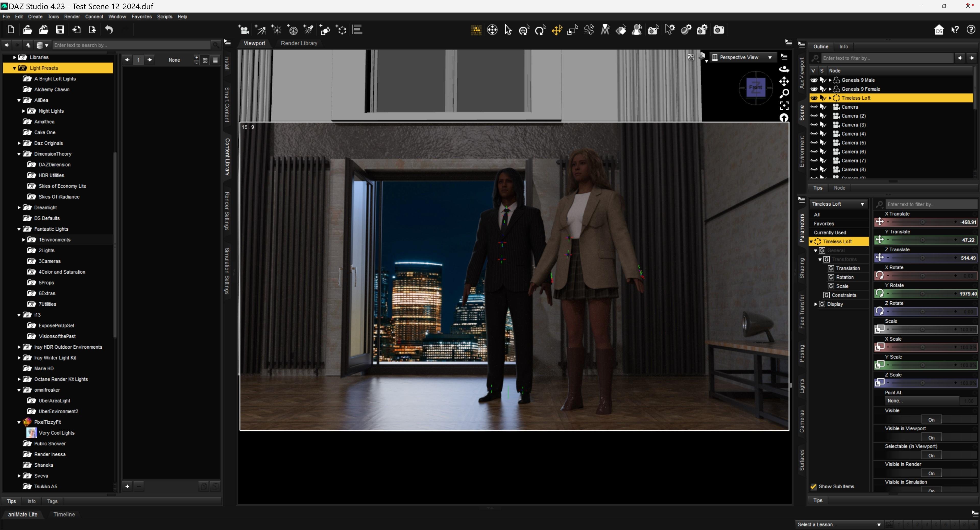Select the Rotate tool icon
The image size is (980, 530).
pyautogui.click(x=540, y=30)
